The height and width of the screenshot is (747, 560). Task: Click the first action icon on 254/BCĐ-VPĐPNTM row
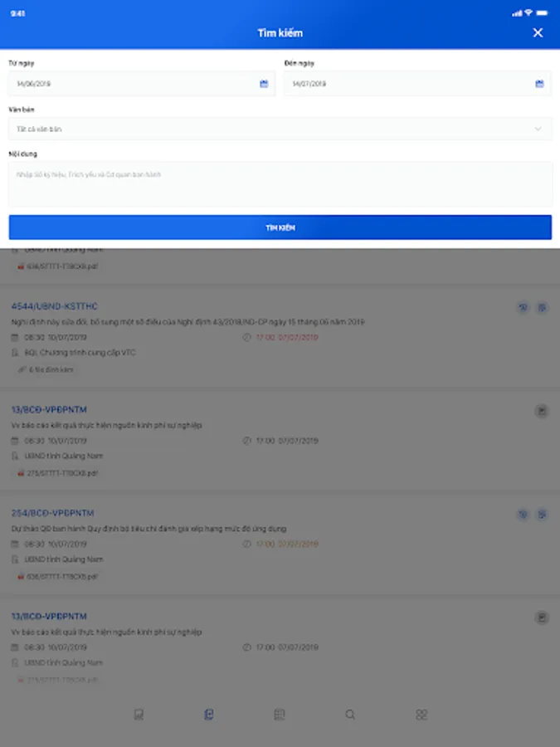523,514
